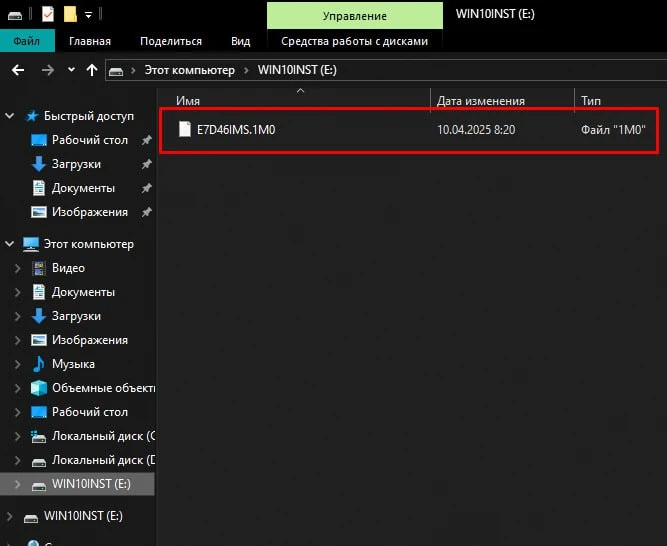Select Загрузки under Quick Access
This screenshot has height=546, width=667.
[76, 164]
